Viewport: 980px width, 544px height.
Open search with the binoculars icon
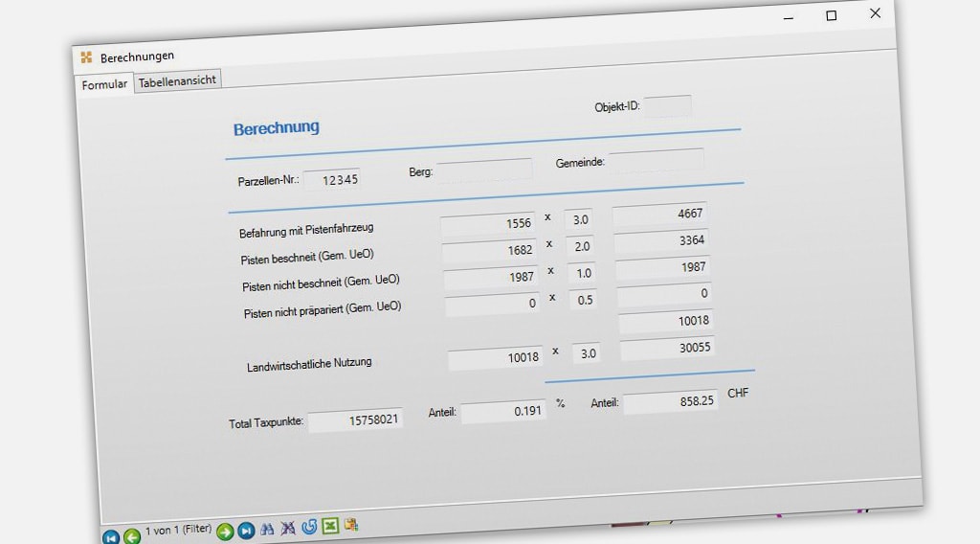(x=267, y=529)
